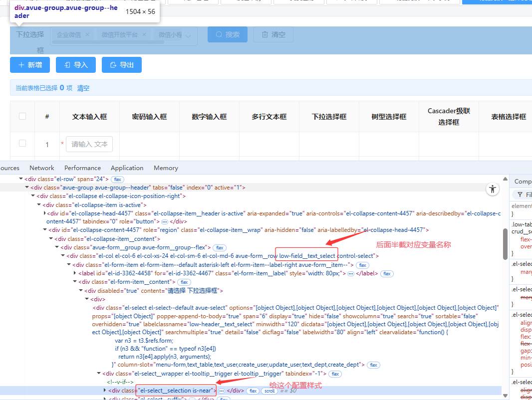Expand the el-collapse-head-4457 div node

pos(45,213)
